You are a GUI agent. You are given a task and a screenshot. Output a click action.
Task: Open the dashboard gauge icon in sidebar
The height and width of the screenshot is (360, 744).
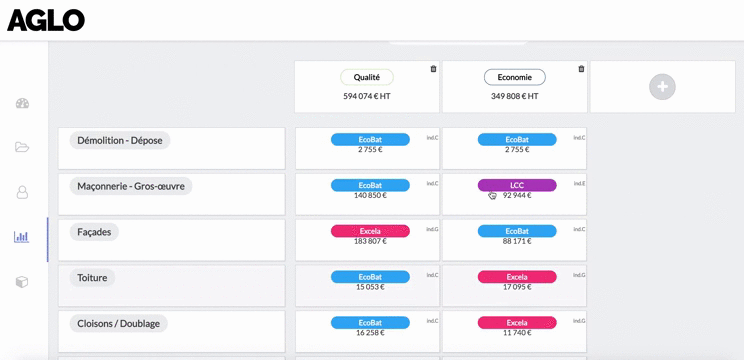coord(22,103)
